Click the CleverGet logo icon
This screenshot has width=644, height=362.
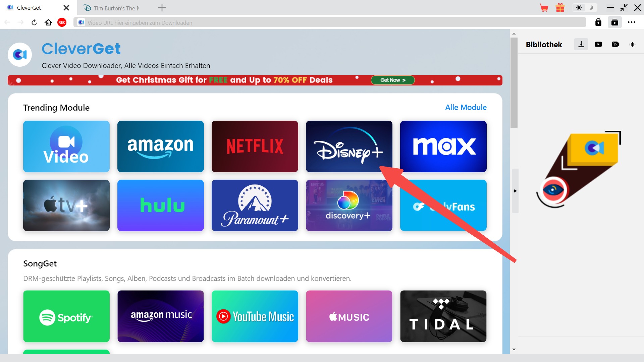(20, 55)
